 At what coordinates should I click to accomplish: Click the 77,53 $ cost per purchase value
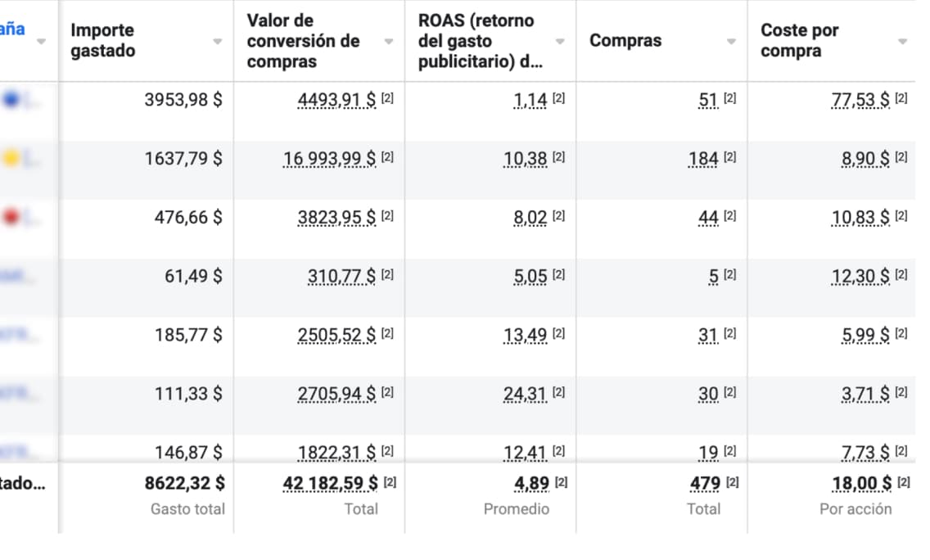point(860,100)
